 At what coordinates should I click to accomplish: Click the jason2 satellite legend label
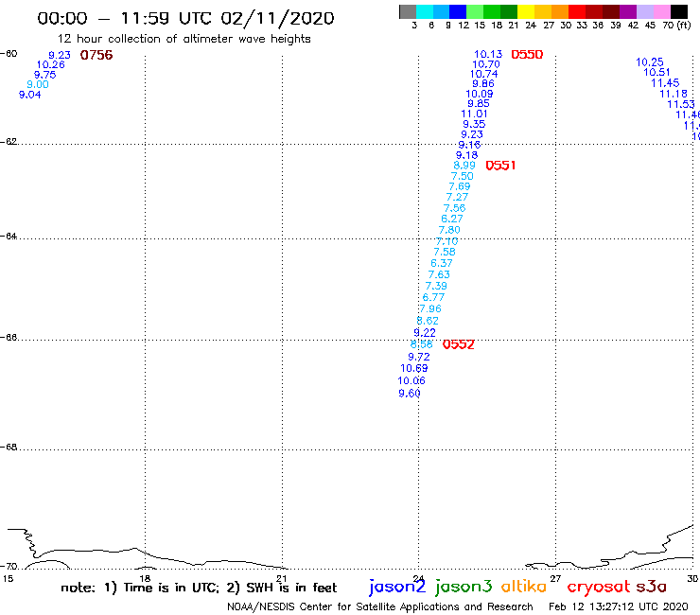click(x=397, y=587)
